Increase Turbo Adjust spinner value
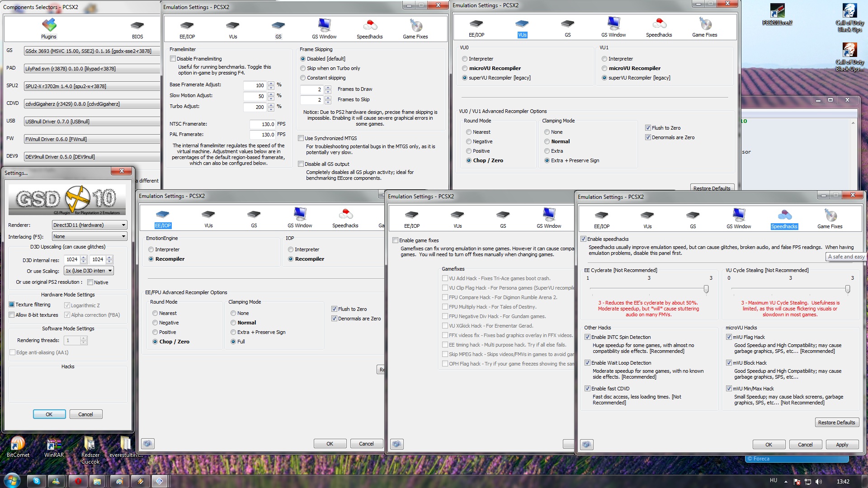This screenshot has width=868, height=488. (x=271, y=105)
